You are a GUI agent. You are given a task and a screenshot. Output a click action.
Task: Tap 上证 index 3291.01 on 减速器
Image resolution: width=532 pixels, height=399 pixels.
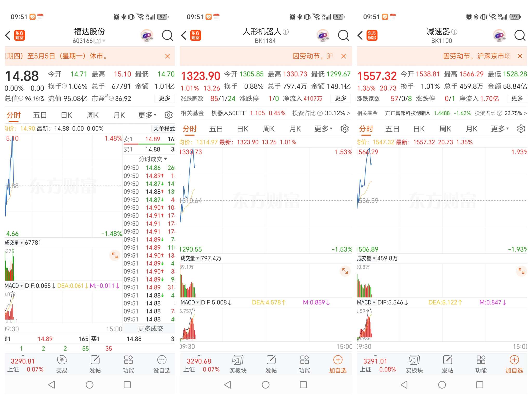pyautogui.click(x=378, y=365)
